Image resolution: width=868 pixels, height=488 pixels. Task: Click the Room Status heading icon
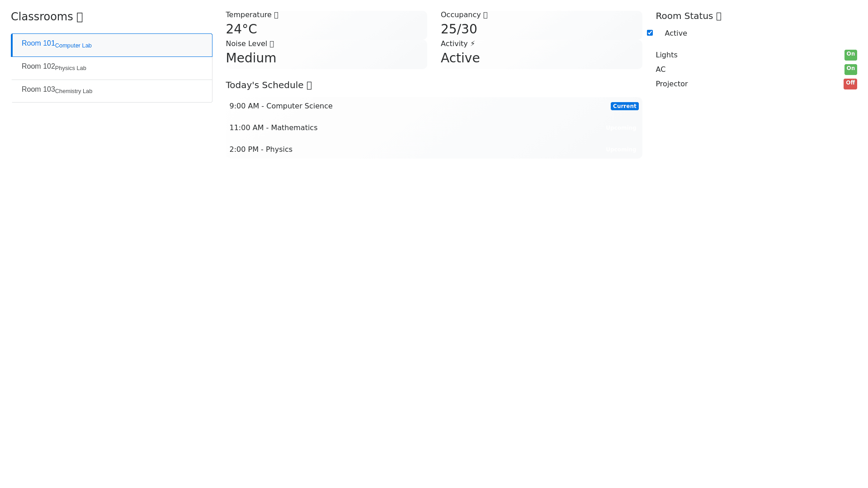(x=719, y=16)
